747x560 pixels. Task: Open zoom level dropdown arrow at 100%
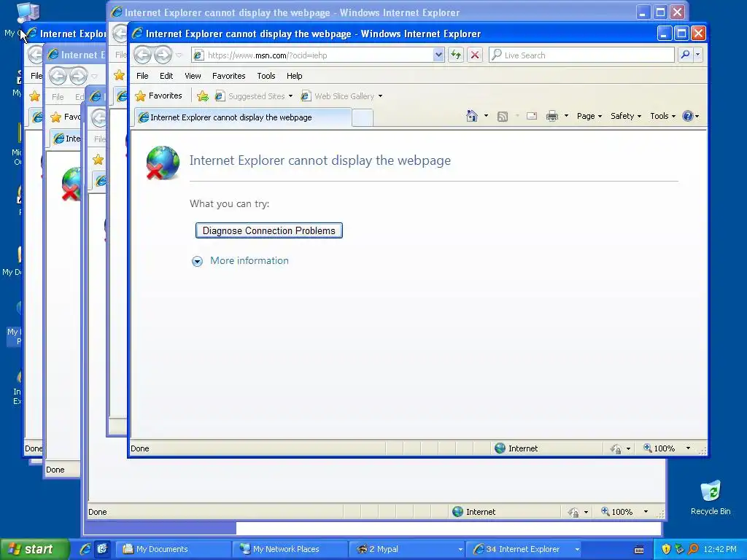(x=688, y=448)
